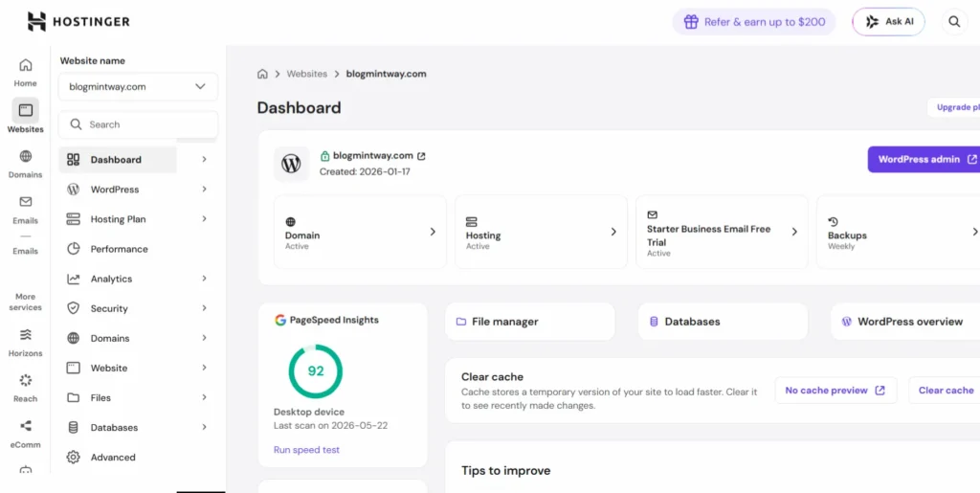Open the Reach rail icon
The height and width of the screenshot is (493, 980).
26,381
